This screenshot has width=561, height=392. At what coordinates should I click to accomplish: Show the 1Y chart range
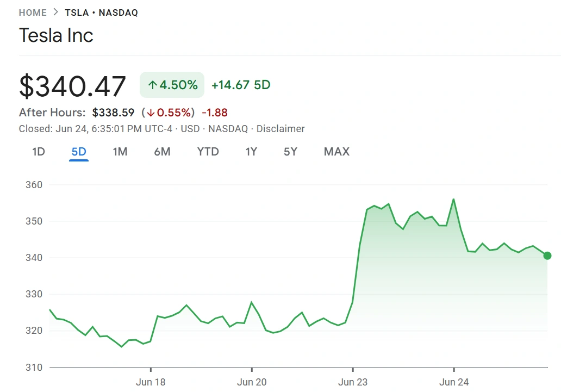[251, 152]
